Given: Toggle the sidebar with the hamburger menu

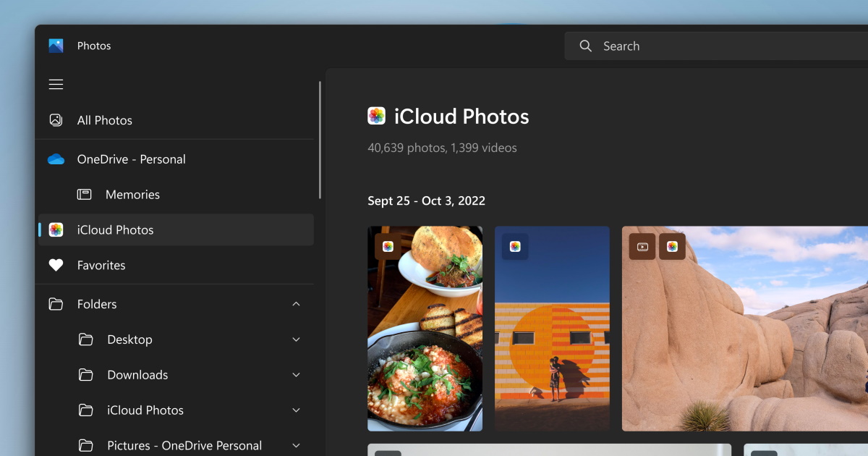Looking at the screenshot, I should click(x=56, y=84).
